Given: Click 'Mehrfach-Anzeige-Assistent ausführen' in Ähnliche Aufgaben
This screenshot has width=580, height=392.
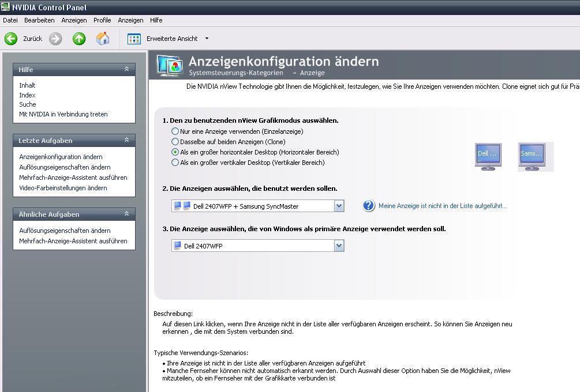Looking at the screenshot, I should [x=73, y=241].
